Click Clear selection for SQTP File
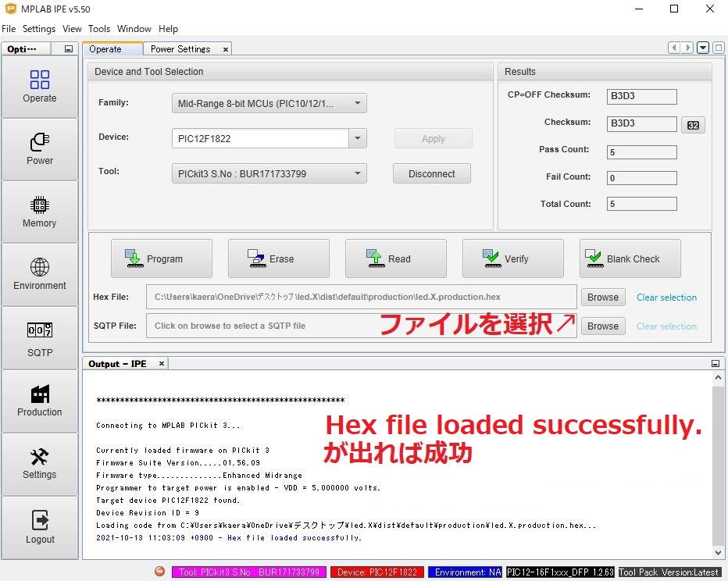 pyautogui.click(x=666, y=326)
